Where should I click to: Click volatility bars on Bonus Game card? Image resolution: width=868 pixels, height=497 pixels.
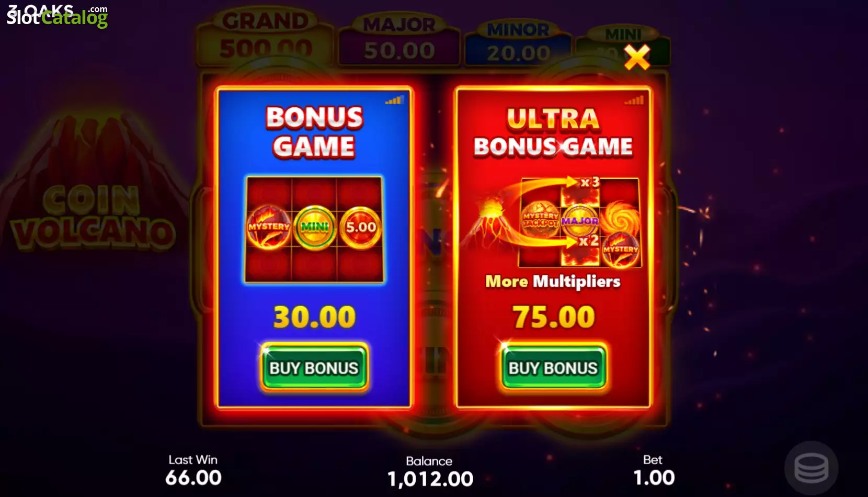pyautogui.click(x=395, y=100)
